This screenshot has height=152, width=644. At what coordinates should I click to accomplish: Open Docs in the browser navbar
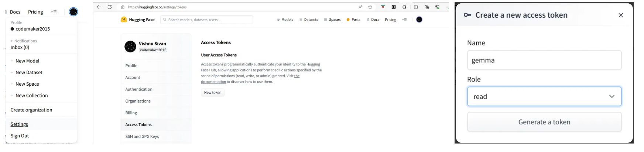click(373, 20)
